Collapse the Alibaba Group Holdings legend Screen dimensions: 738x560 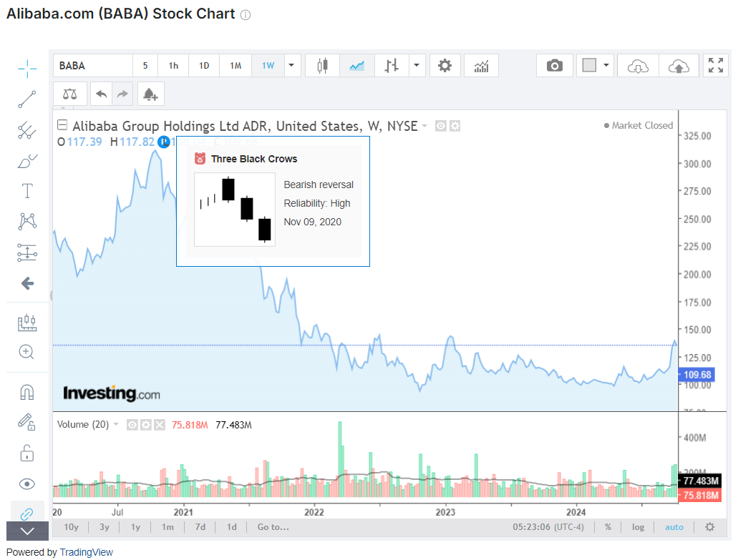click(62, 126)
